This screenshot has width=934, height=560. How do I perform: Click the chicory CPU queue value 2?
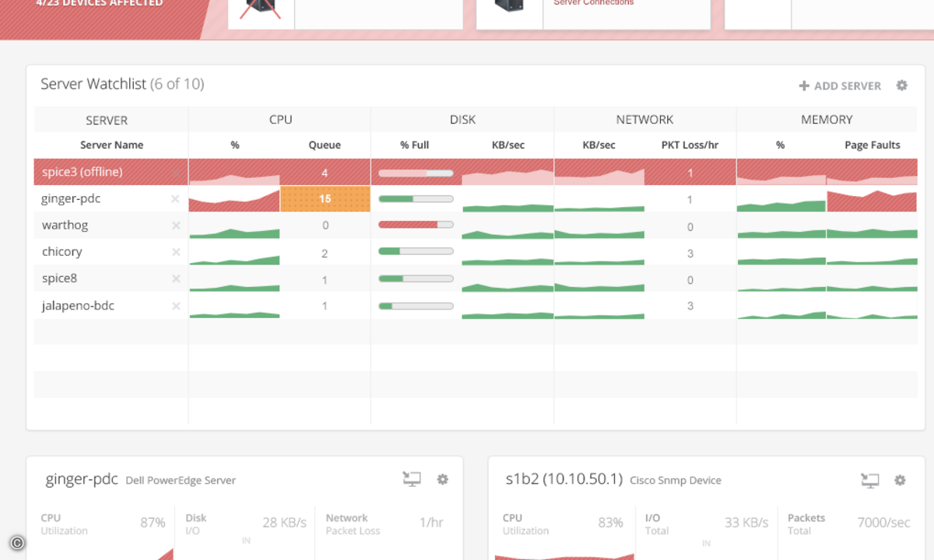coord(325,254)
